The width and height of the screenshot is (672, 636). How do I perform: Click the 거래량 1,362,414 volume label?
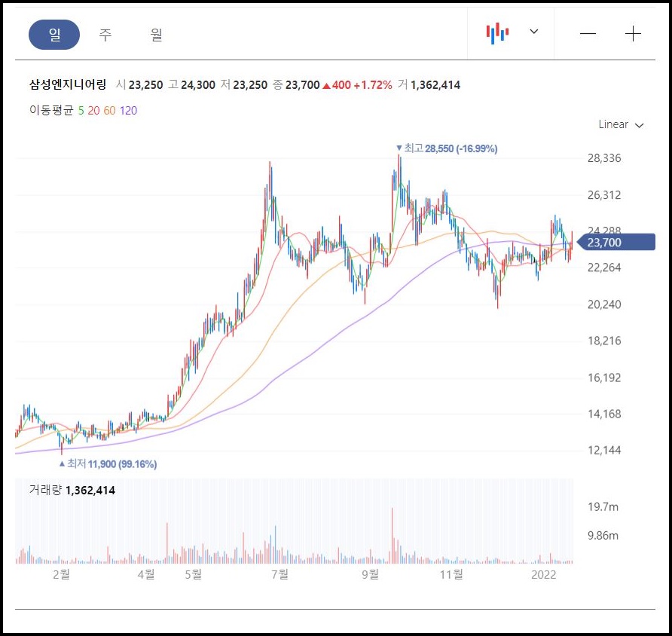pyautogui.click(x=72, y=490)
